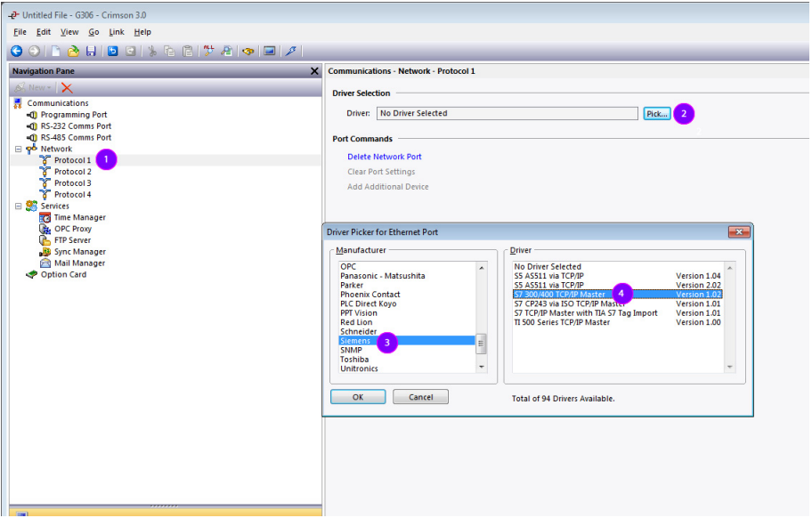Click the Find All magnifier icon

click(x=208, y=51)
